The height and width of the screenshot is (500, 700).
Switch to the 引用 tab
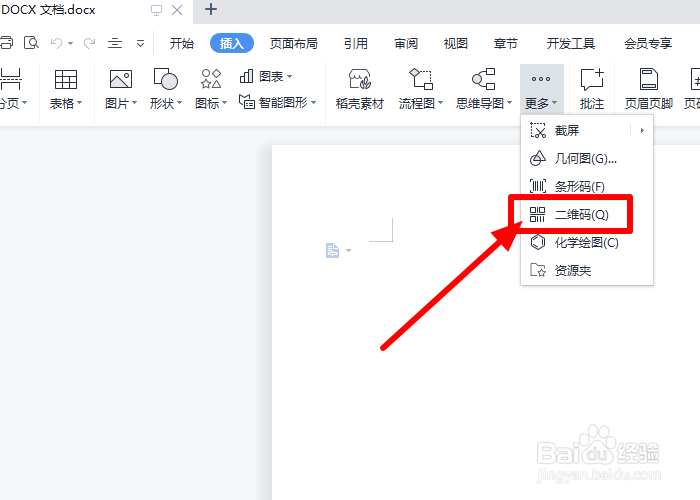click(356, 43)
